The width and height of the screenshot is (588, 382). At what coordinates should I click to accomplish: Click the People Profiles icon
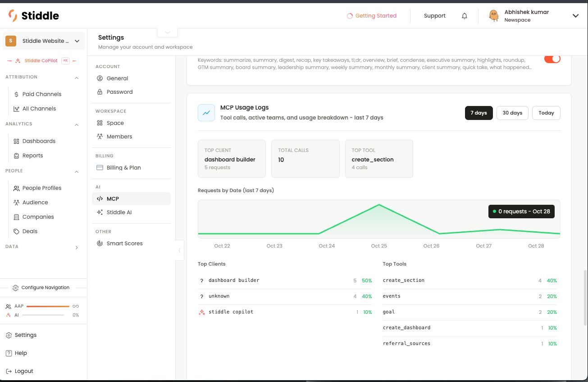coord(17,188)
